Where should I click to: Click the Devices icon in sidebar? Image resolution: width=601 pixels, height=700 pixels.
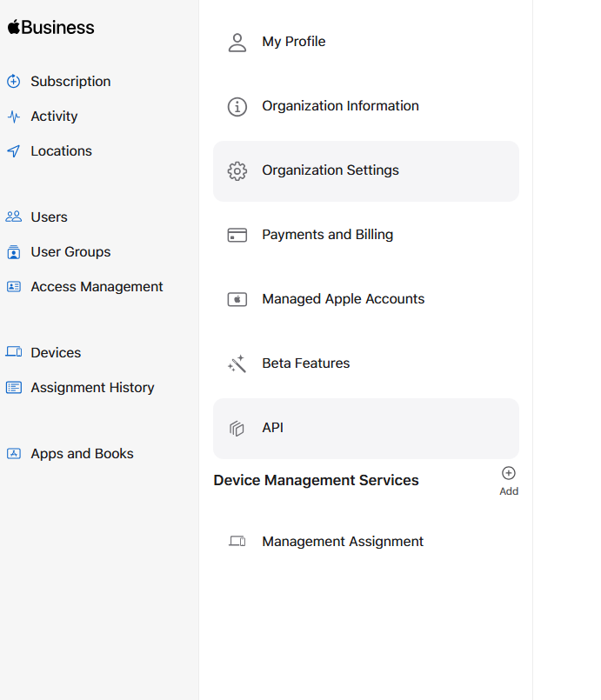(x=13, y=353)
